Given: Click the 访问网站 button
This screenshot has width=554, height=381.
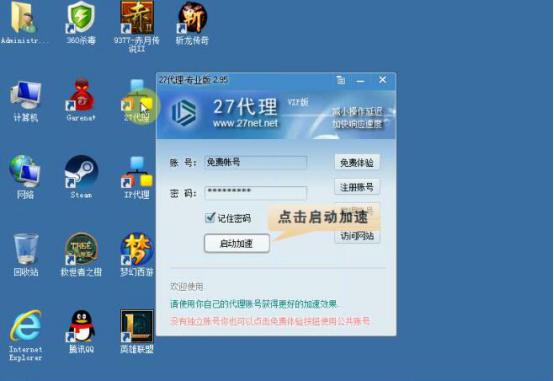Looking at the screenshot, I should click(x=357, y=236).
